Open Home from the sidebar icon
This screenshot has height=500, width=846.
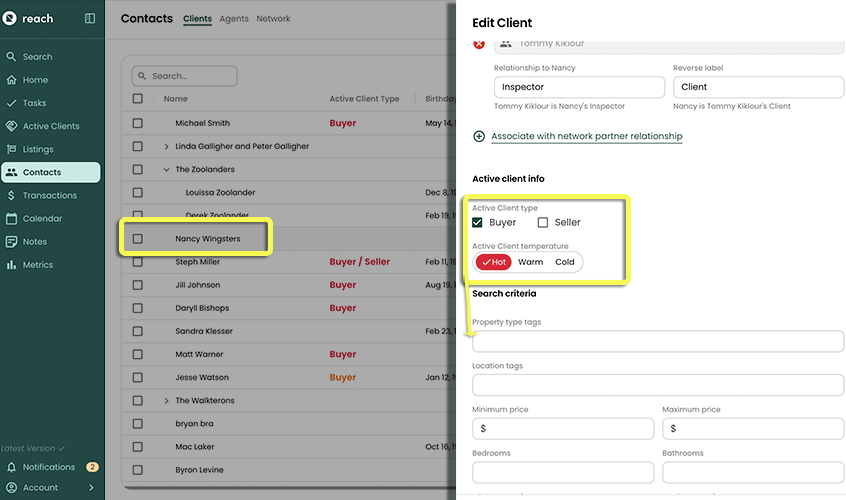pos(12,80)
